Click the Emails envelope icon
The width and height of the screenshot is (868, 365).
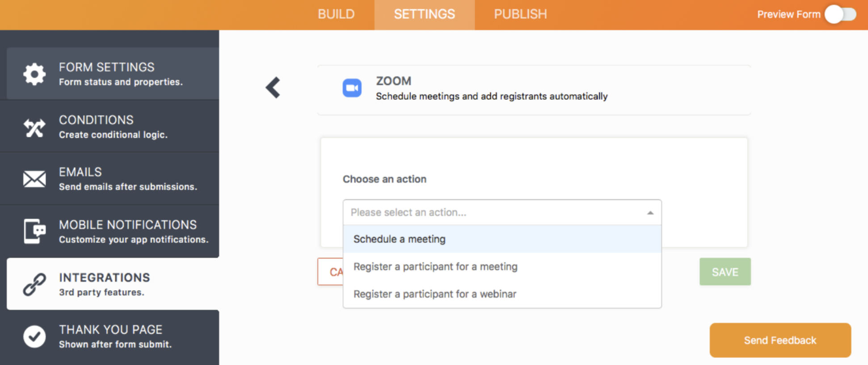[34, 179]
